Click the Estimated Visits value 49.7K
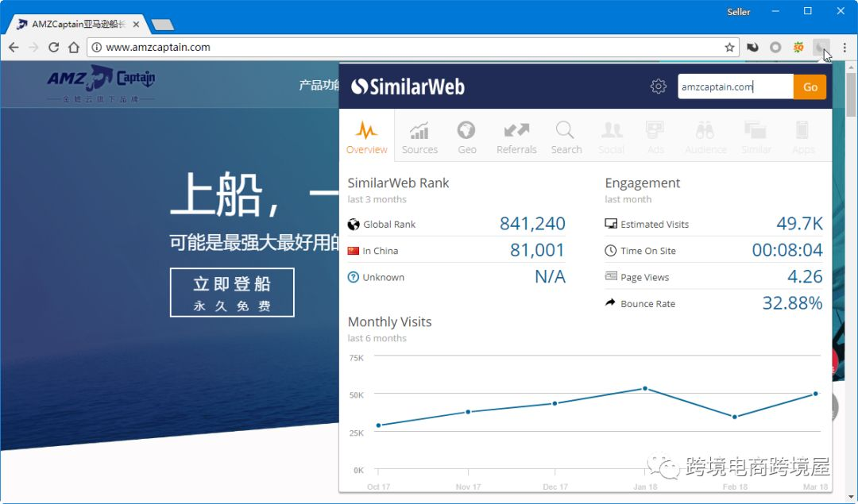Viewport: 858px width, 504px height. 799,224
